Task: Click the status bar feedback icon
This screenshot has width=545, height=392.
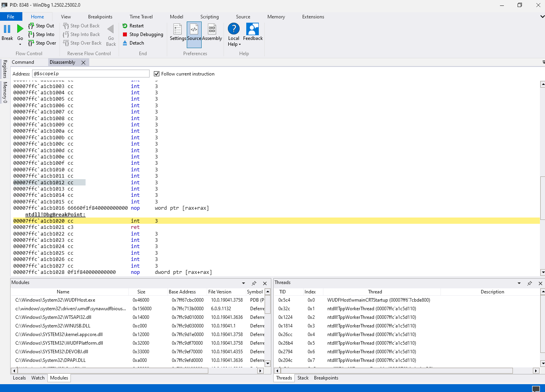Action: point(536,388)
